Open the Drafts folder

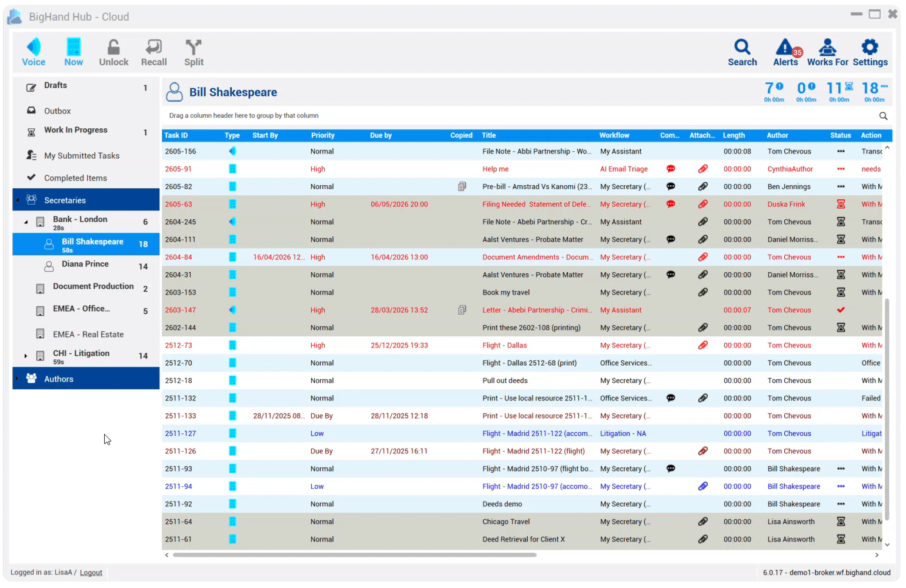click(x=86, y=88)
